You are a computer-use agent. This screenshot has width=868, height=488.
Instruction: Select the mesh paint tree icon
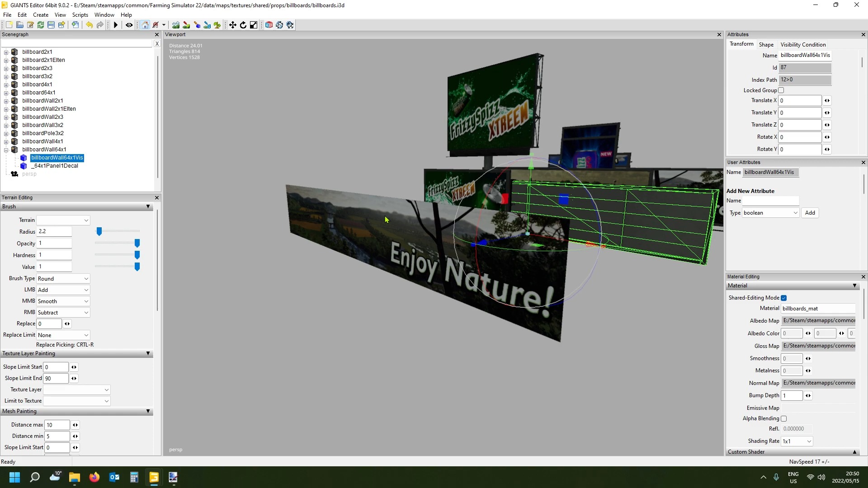[x=217, y=25]
